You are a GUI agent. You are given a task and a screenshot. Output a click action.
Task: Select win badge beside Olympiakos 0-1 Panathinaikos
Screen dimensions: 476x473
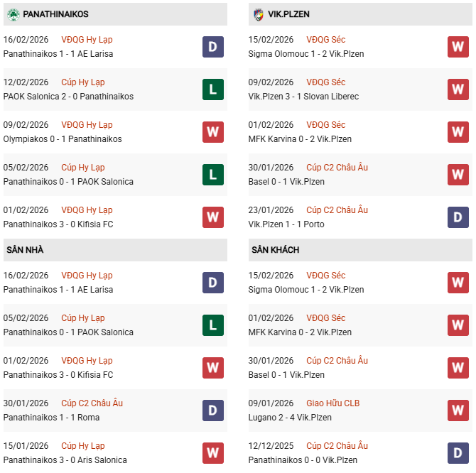213,132
